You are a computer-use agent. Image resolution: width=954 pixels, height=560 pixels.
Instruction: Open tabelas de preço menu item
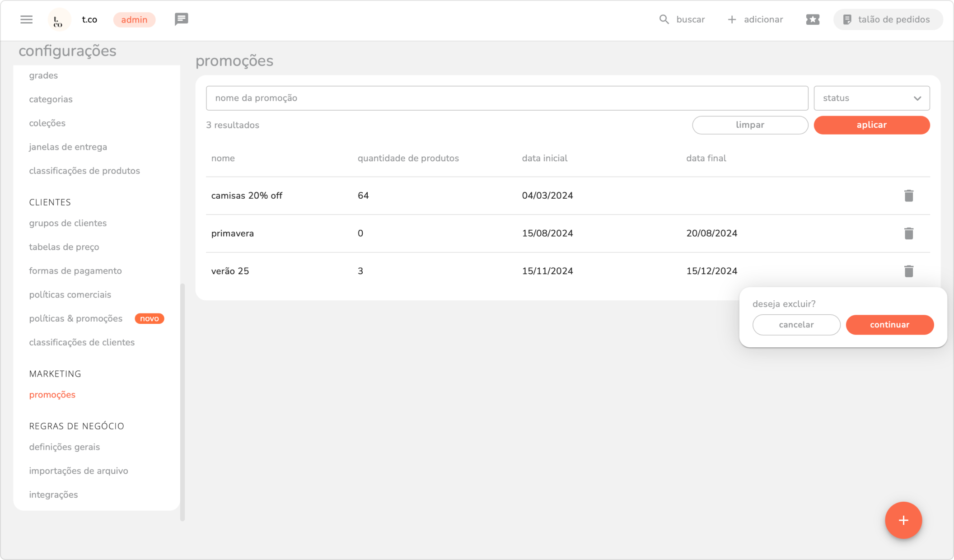coord(64,247)
